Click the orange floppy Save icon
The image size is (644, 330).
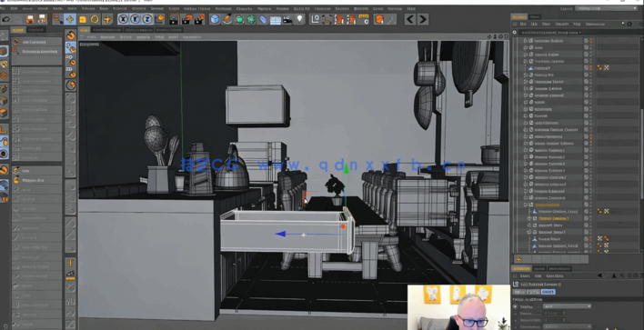click(x=30, y=19)
